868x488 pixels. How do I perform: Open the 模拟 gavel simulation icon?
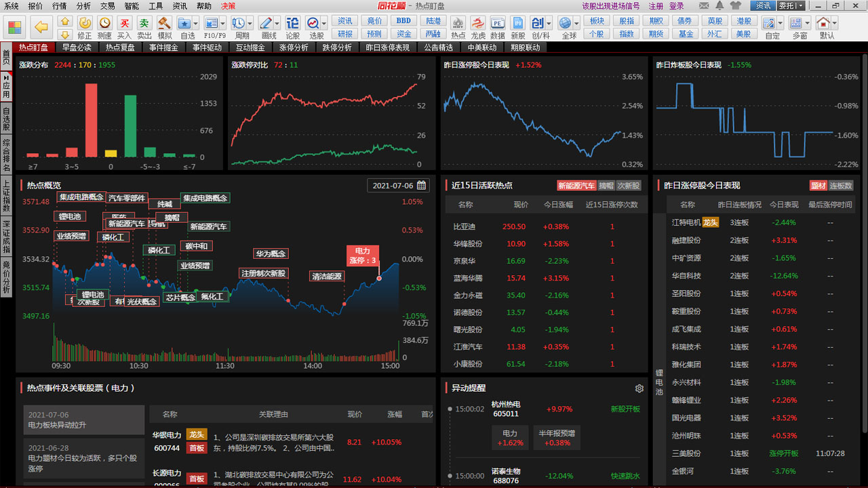point(165,27)
